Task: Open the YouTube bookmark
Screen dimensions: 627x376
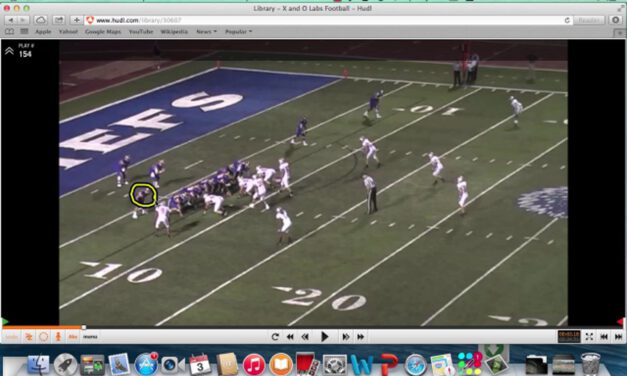Action: [x=141, y=31]
